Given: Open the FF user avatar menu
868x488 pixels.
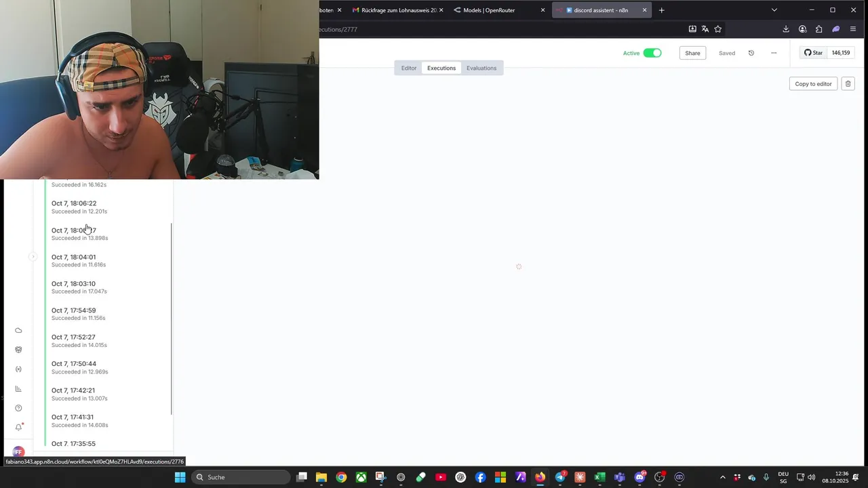Looking at the screenshot, I should click(x=18, y=451).
